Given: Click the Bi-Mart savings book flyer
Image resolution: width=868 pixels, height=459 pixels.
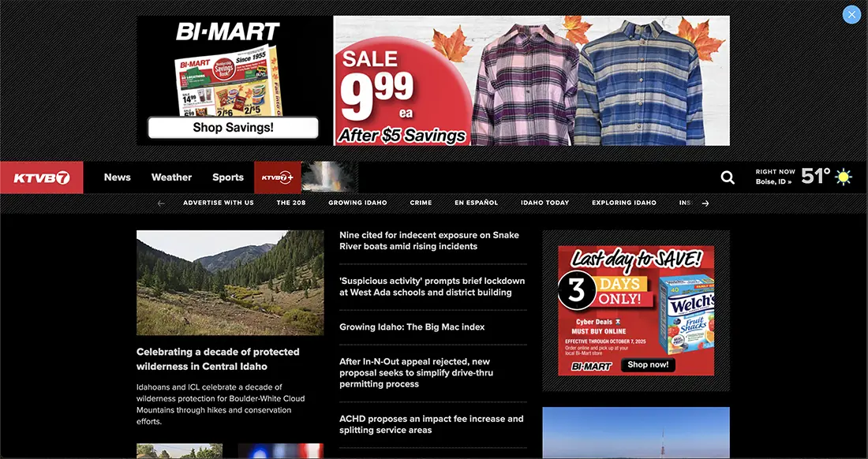Looking at the screenshot, I should click(x=227, y=80).
